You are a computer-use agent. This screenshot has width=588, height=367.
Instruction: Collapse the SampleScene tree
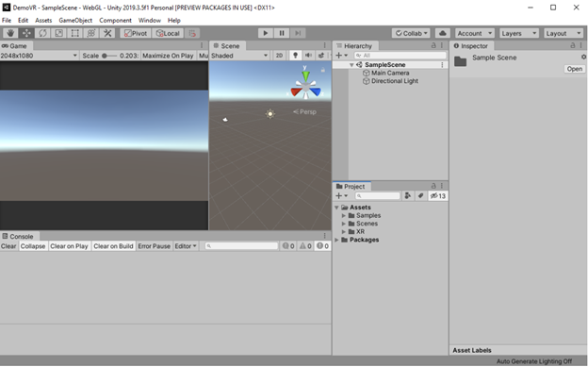(351, 65)
